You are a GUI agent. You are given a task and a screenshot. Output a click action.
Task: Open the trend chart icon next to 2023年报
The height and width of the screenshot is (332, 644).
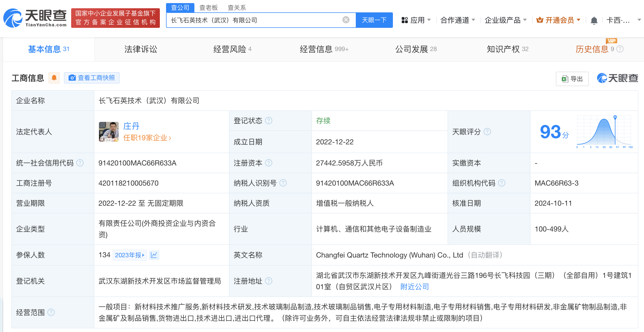point(154,255)
